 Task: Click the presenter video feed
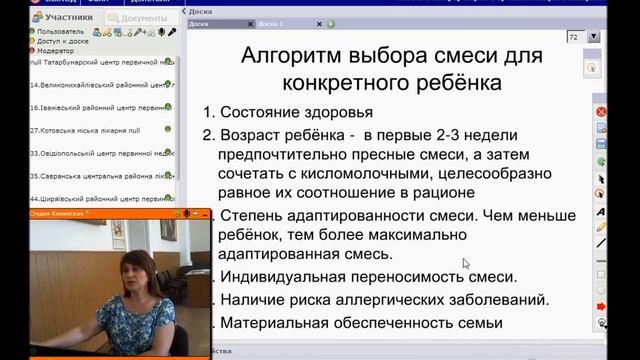[120, 287]
